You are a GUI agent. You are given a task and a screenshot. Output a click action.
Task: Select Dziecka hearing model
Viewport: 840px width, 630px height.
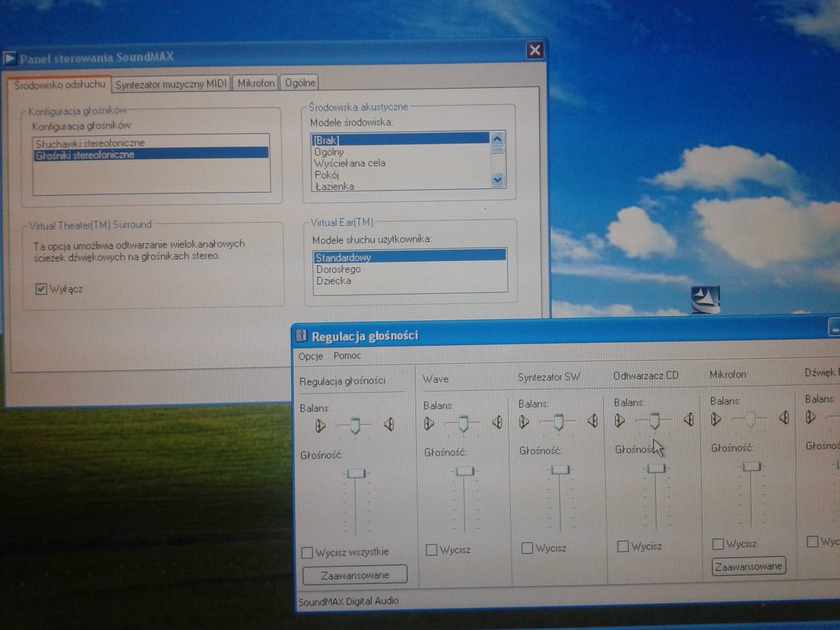[x=410, y=280]
